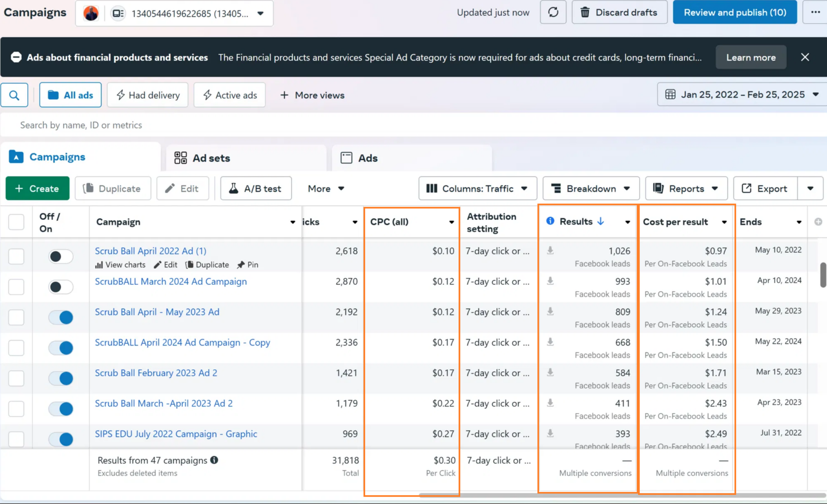Turn on ScrubBALL March 2024 Ad Campaign toggle
The image size is (827, 504).
(61, 287)
